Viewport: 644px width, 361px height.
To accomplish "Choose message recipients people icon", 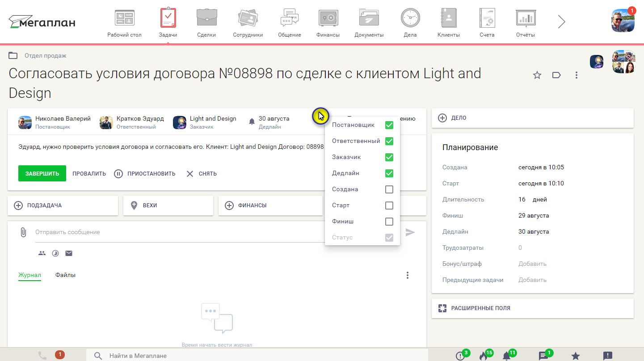I will click(42, 253).
